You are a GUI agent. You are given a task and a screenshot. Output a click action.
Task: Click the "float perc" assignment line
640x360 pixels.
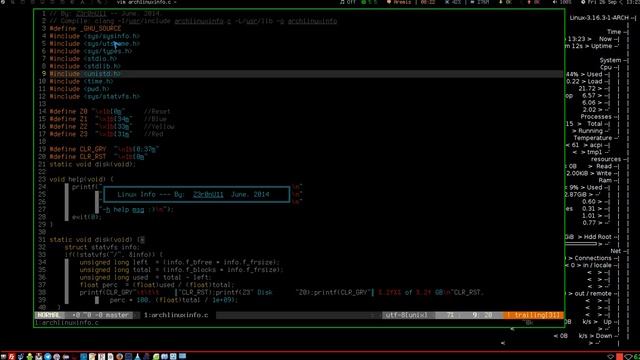click(x=157, y=285)
